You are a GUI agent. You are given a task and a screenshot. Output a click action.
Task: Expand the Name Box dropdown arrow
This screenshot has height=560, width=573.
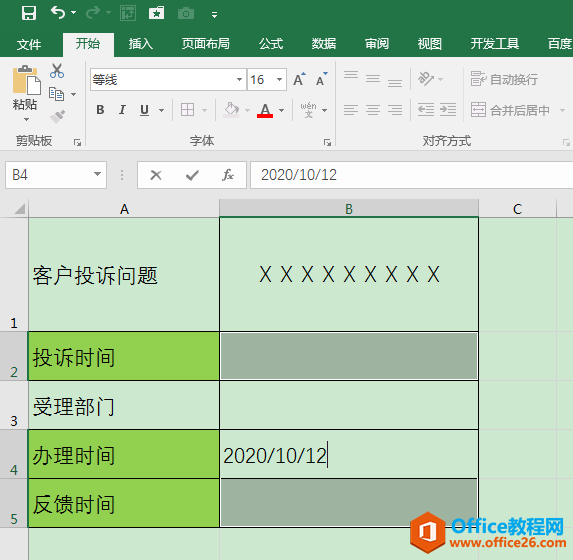(x=97, y=174)
